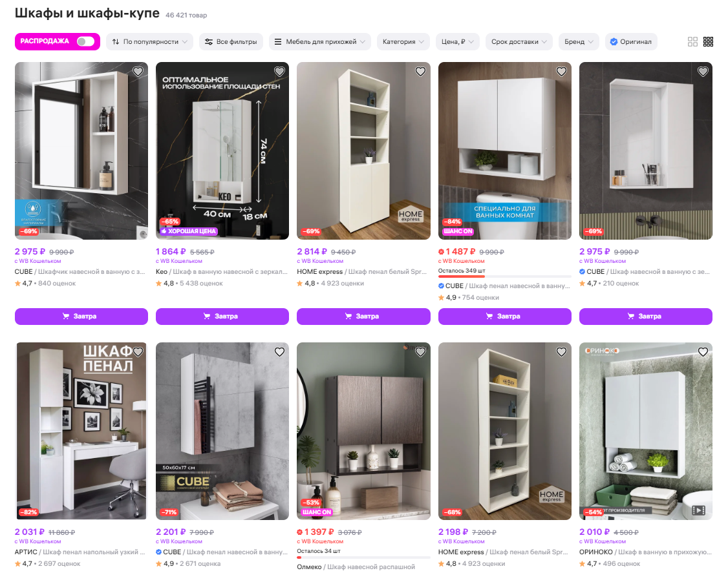Add the Keo mirror cabinet to favorites
The width and height of the screenshot is (728, 573).
(x=279, y=72)
